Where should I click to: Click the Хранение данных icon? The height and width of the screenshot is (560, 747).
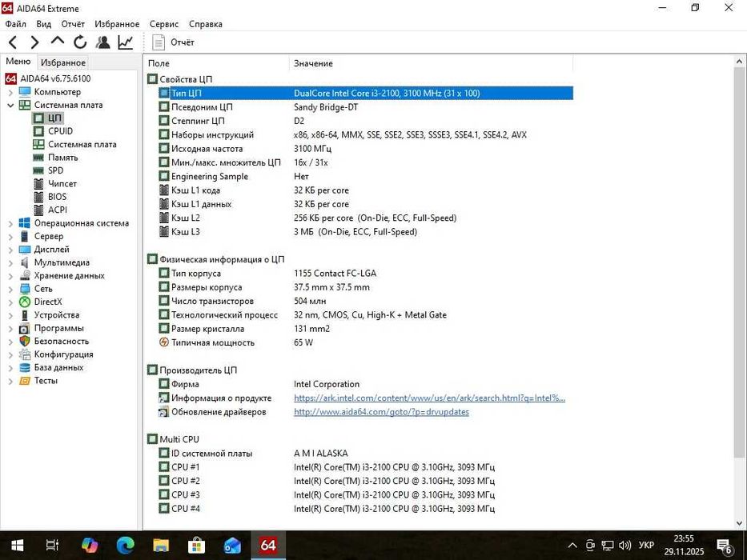(x=25, y=275)
